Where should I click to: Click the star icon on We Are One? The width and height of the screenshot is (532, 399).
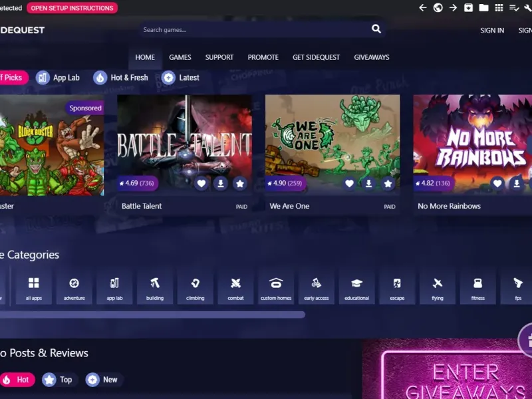coord(388,184)
